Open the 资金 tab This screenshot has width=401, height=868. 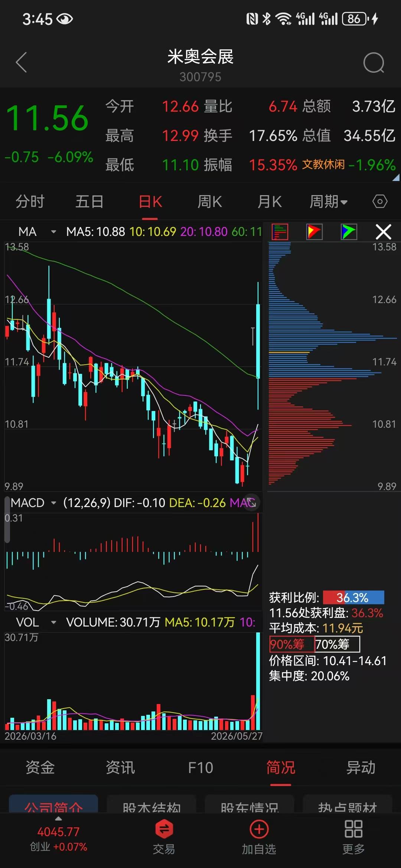40,767
